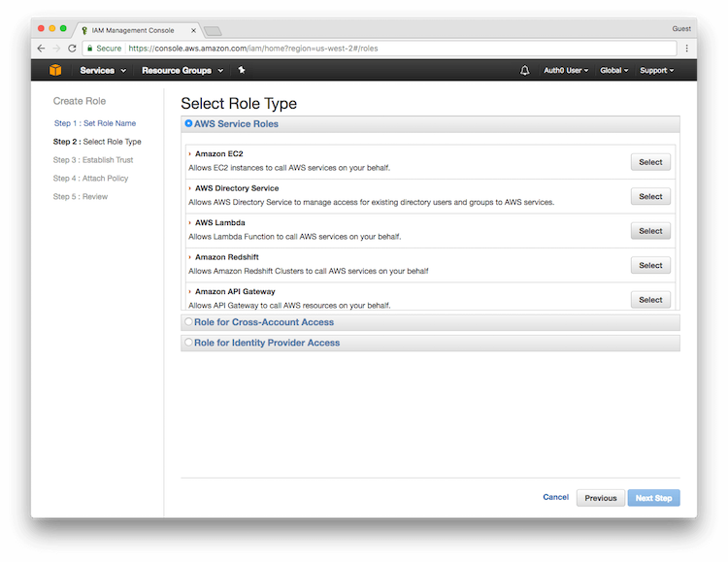The width and height of the screenshot is (728, 562).
Task: Click the Amazon Redshift title text
Action: (x=227, y=257)
